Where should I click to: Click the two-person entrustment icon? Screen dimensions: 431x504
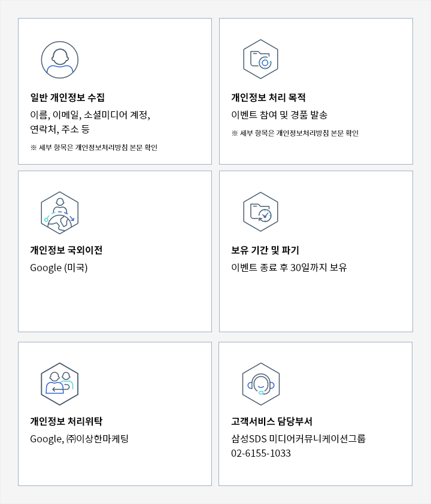coord(60,384)
